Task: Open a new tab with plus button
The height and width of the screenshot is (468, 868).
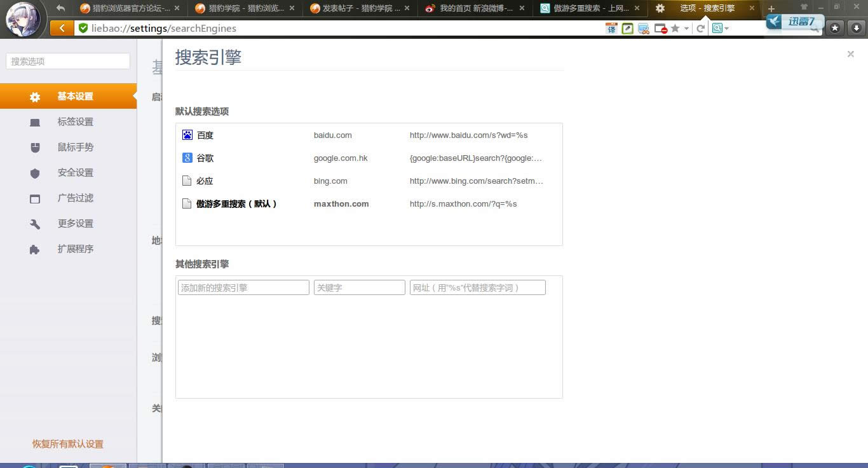Action: [771, 9]
